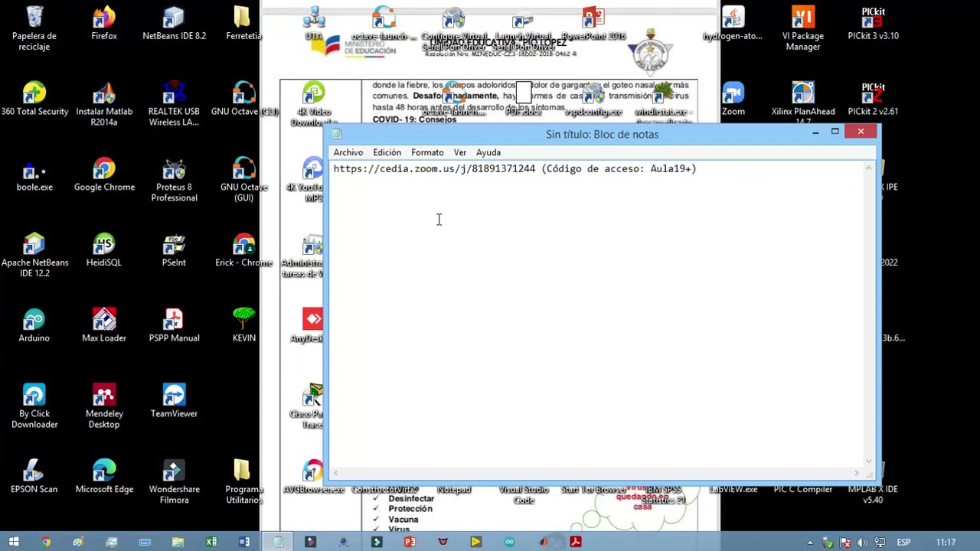Select the REALTEK USB Wireless LAN icon

click(174, 104)
